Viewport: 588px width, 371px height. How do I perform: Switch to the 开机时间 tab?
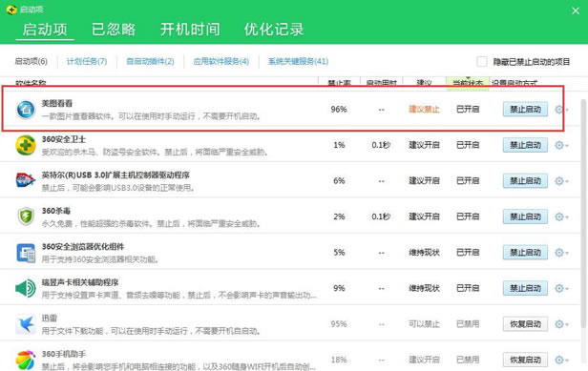tap(190, 30)
